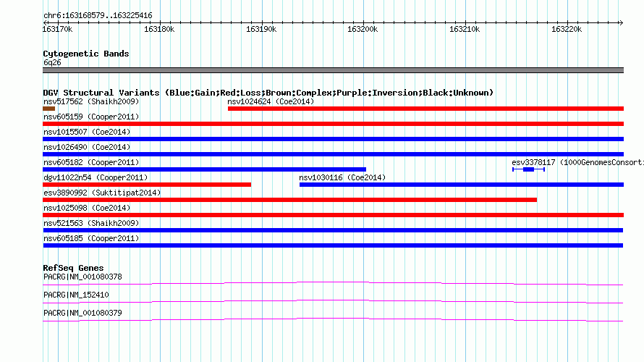The image size is (644, 362).
Task: Select the magenta PACRG NM_001080378 transcript line
Action: tap(333, 284)
